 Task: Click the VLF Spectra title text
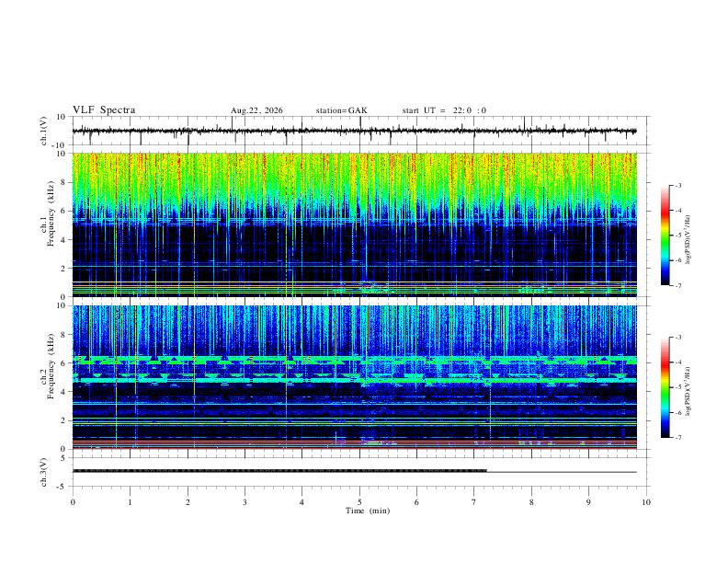point(104,110)
